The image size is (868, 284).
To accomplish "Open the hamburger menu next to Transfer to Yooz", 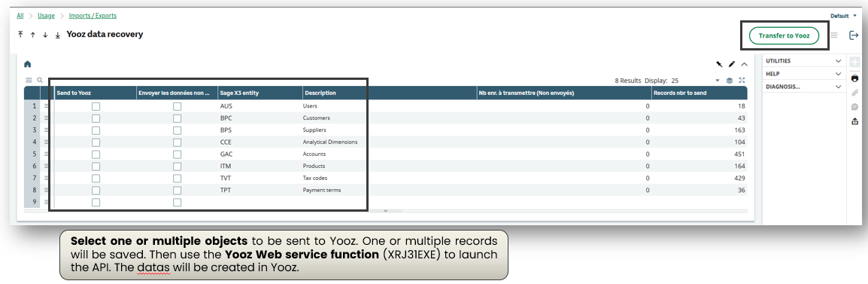I will 834,35.
